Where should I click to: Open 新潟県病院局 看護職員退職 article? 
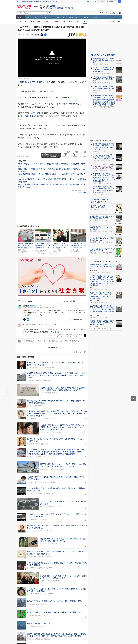[x=56, y=402]
